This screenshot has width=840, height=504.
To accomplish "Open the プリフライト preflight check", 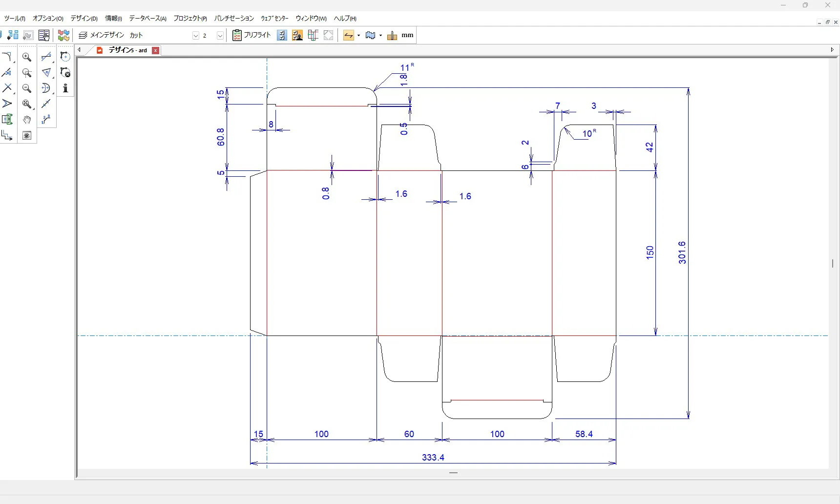I will click(252, 35).
